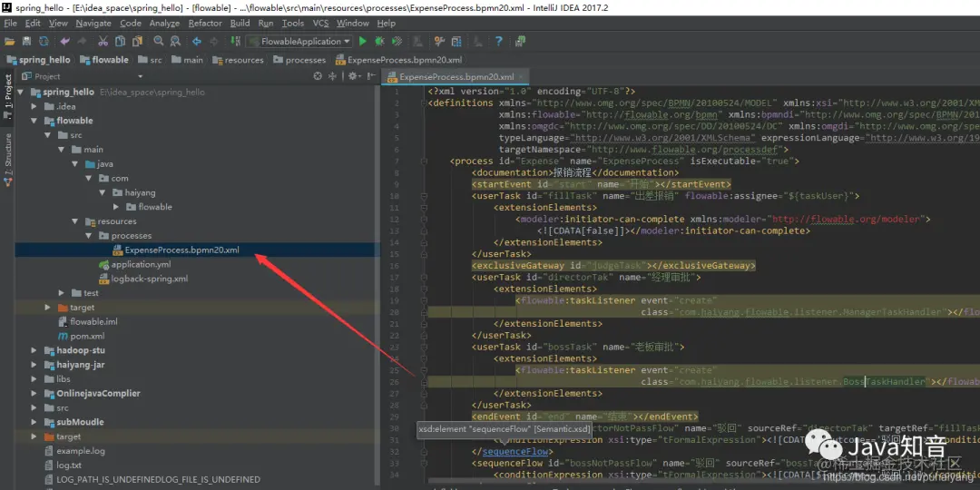The image size is (980, 490).
Task: Click Run with Coverage icon
Action: pos(397,41)
